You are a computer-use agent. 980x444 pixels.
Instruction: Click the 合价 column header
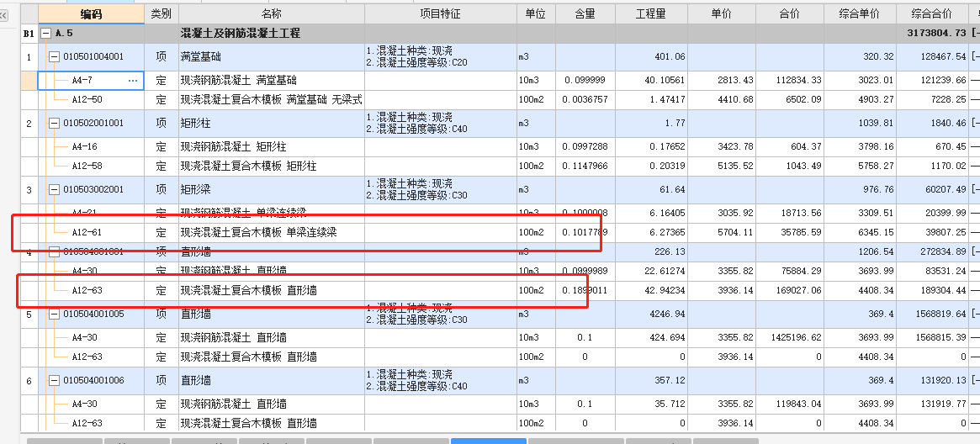pyautogui.click(x=790, y=13)
